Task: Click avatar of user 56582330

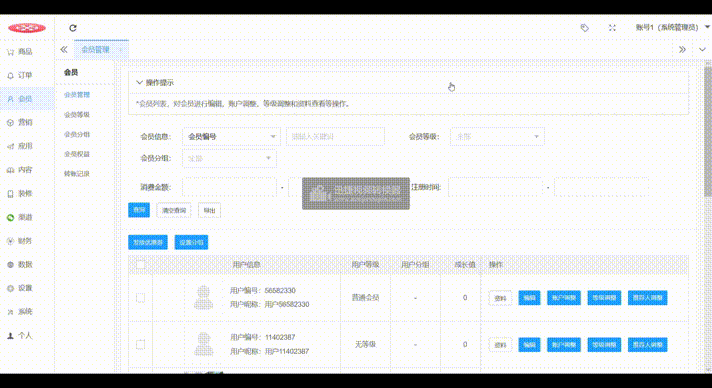Action: coord(203,298)
